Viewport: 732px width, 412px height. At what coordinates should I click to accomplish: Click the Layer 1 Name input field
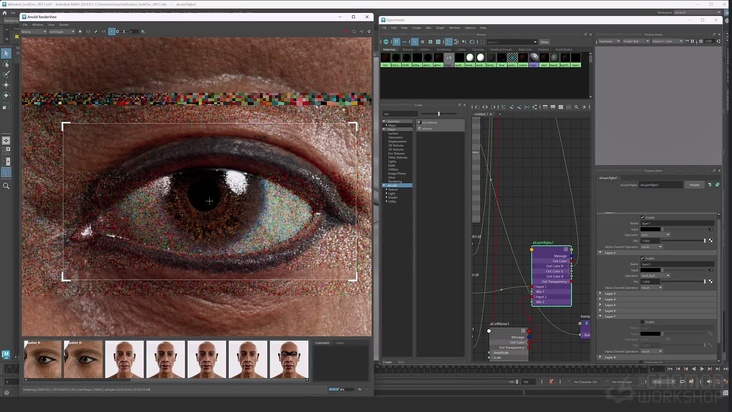tap(677, 223)
